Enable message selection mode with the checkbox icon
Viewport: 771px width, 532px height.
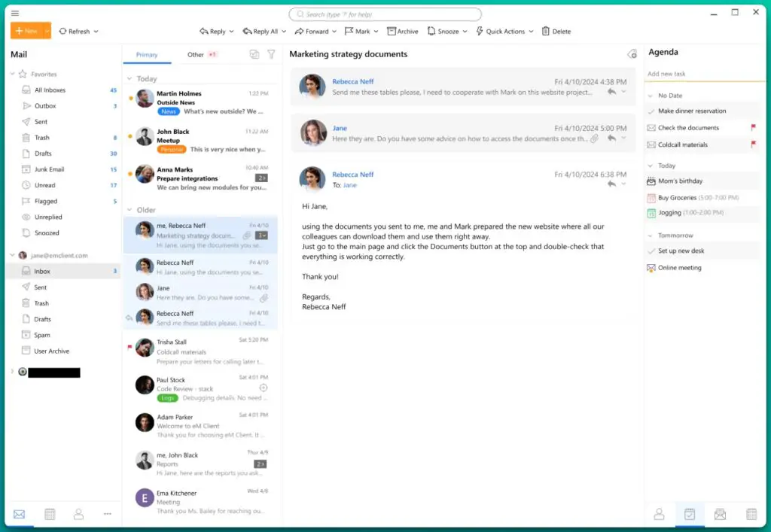pos(254,54)
